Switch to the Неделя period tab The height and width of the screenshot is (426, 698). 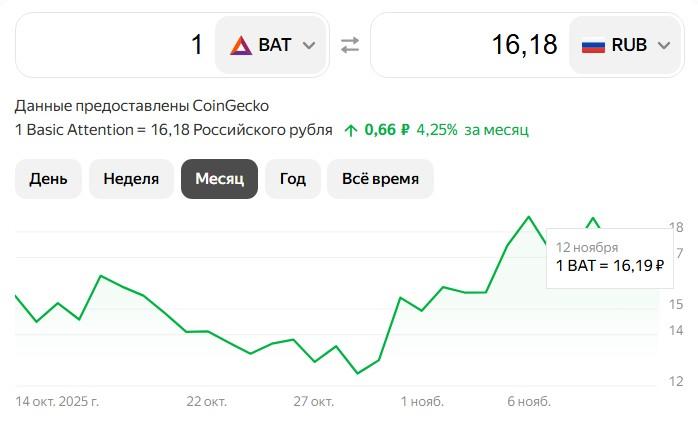(x=131, y=179)
